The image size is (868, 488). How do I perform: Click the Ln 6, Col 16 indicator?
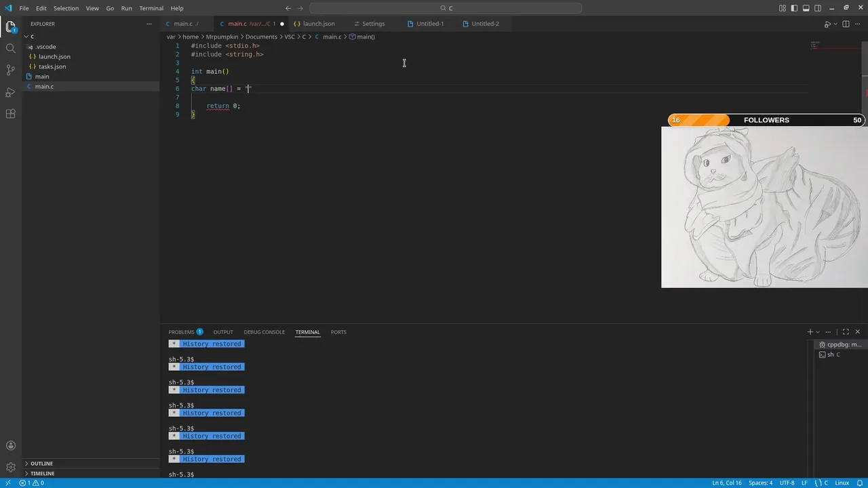coord(727,483)
